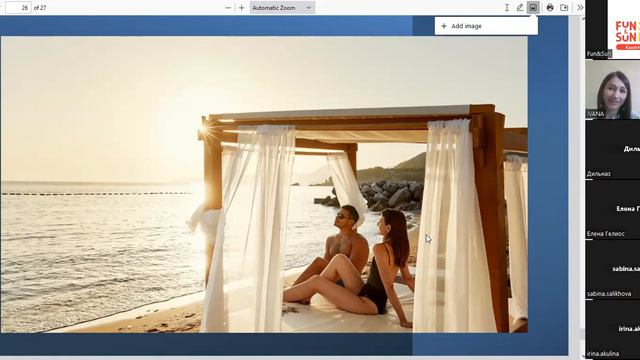The height and width of the screenshot is (360, 640).
Task: Open the Automatic Zoom dropdown
Action: coord(282,8)
